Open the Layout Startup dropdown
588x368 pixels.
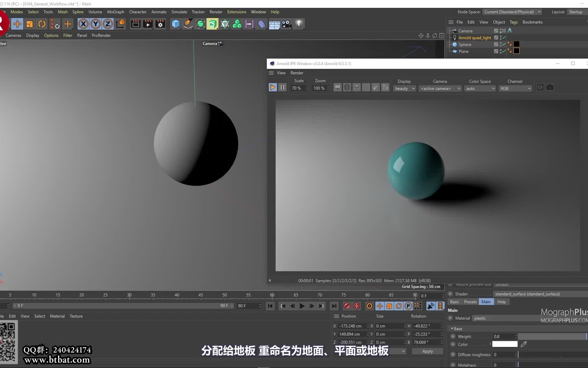click(577, 12)
